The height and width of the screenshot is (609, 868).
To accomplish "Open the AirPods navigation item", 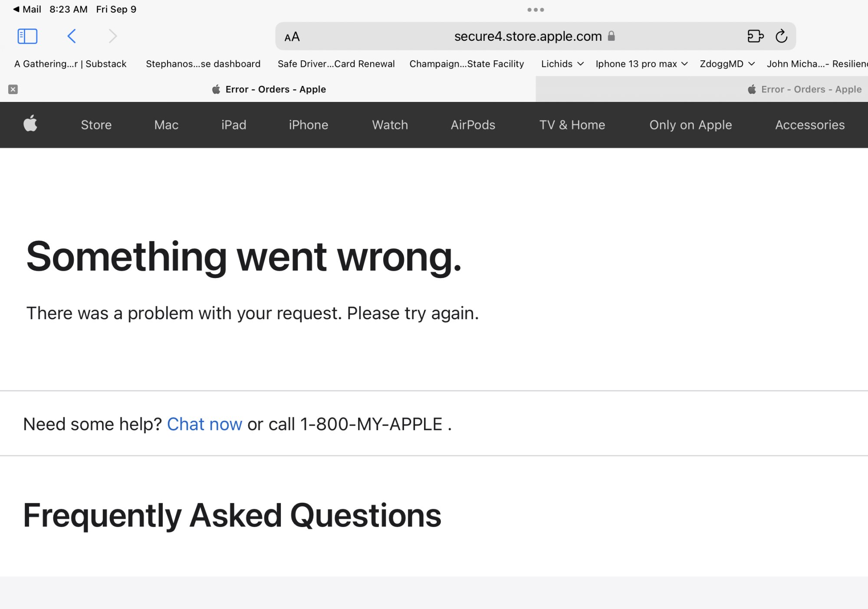I will (473, 125).
